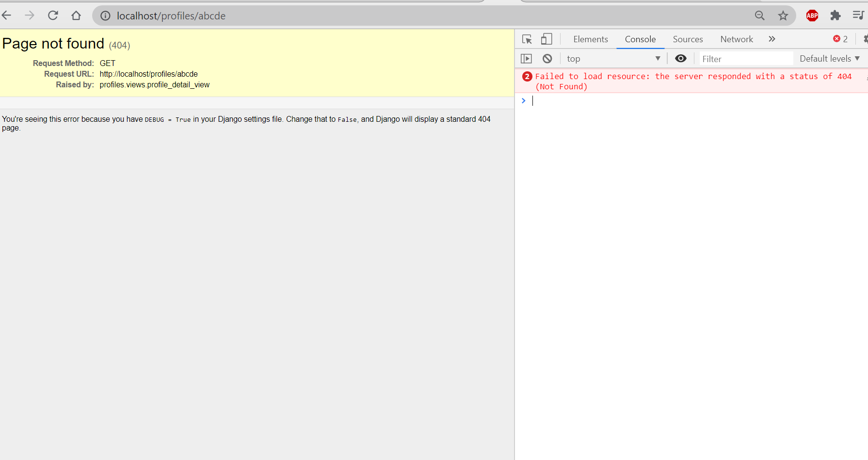
Task: Click the GET request method value
Action: pos(108,63)
